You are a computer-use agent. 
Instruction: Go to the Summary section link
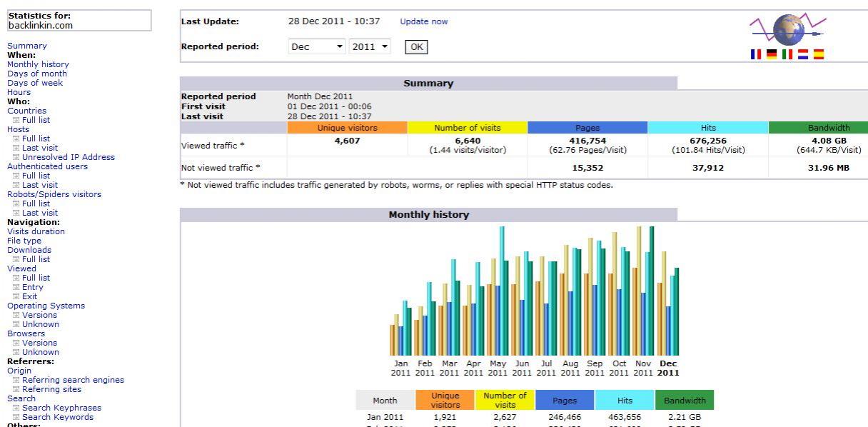27,46
